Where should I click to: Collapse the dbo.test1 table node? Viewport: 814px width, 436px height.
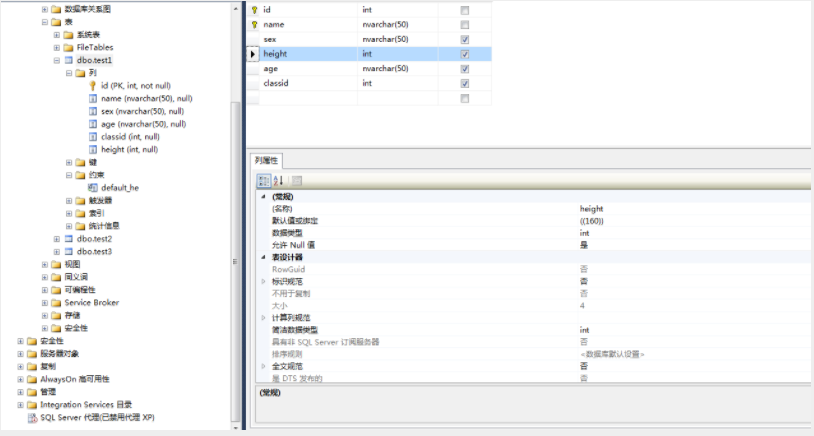tap(57, 60)
